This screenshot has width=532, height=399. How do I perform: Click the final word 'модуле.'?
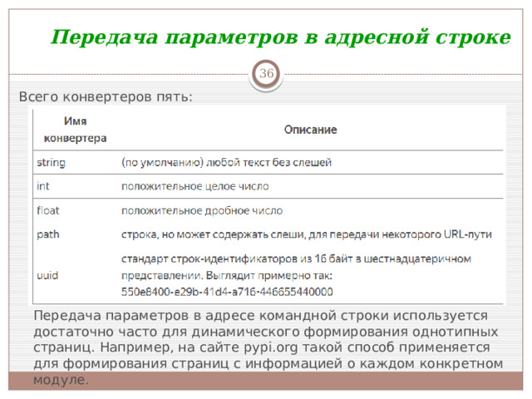click(61, 380)
